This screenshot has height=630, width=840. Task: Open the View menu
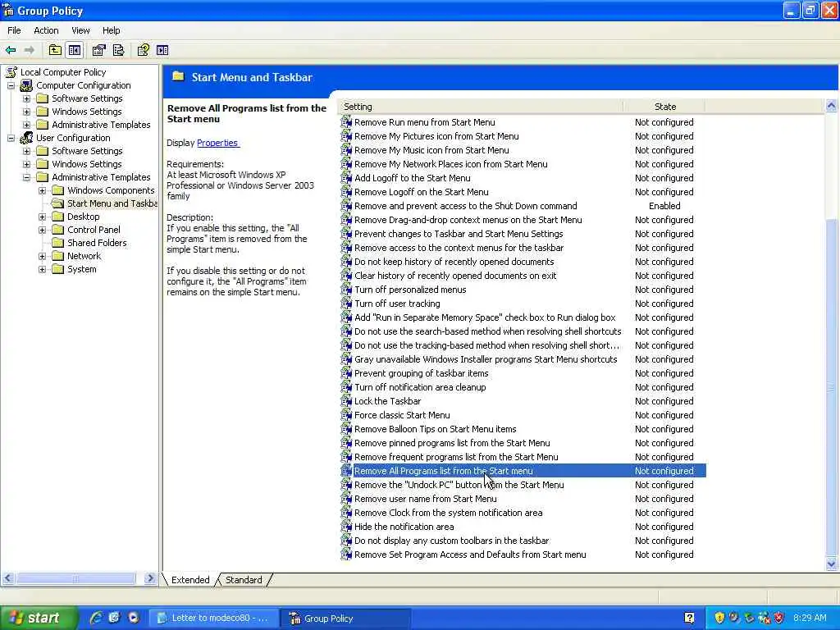80,30
